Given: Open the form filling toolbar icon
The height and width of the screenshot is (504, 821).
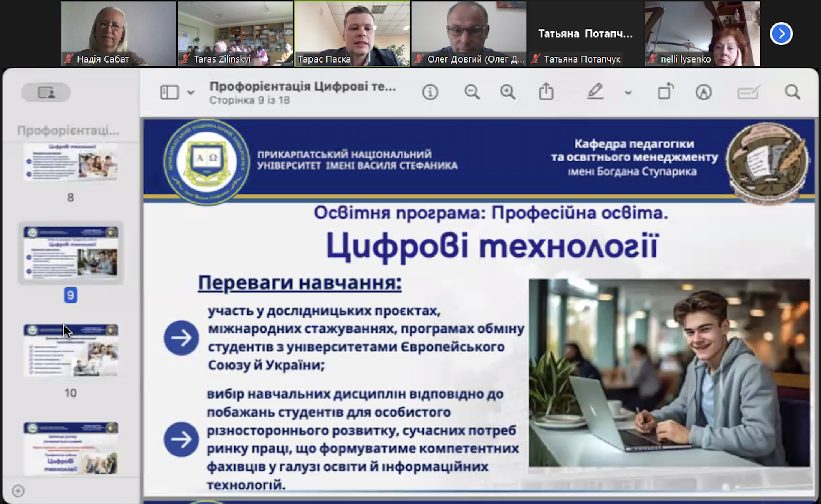Looking at the screenshot, I should click(x=748, y=92).
